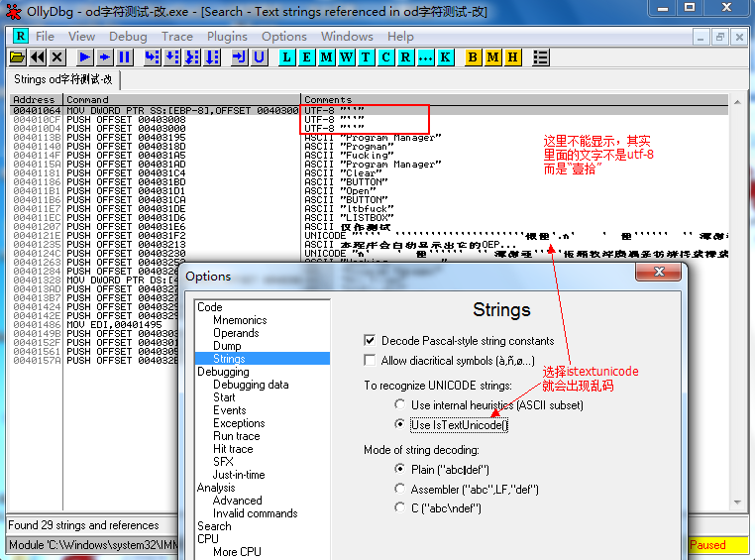
Task: Toggle Decode Pascal-style string constants checkbox
Action: pyautogui.click(x=370, y=340)
